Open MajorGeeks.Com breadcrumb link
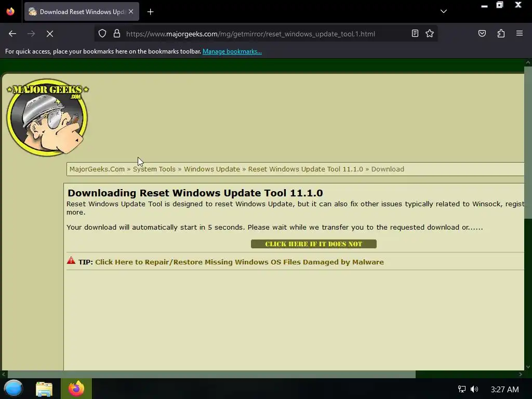Viewport: 532px width, 399px height. [x=97, y=169]
